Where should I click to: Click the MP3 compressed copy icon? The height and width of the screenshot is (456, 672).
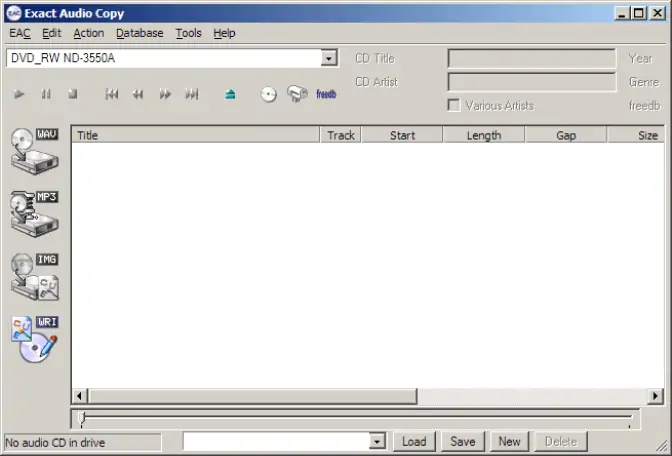pyautogui.click(x=34, y=213)
